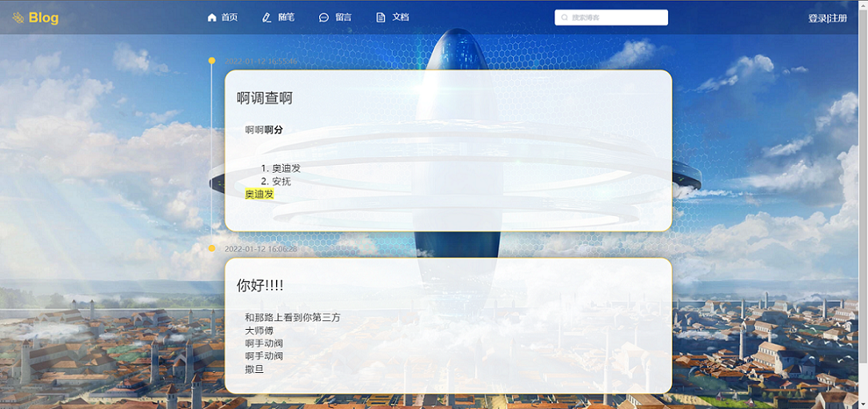Click the timeline dot for 16:55:46 post
This screenshot has width=868, height=409.
pyautogui.click(x=212, y=61)
